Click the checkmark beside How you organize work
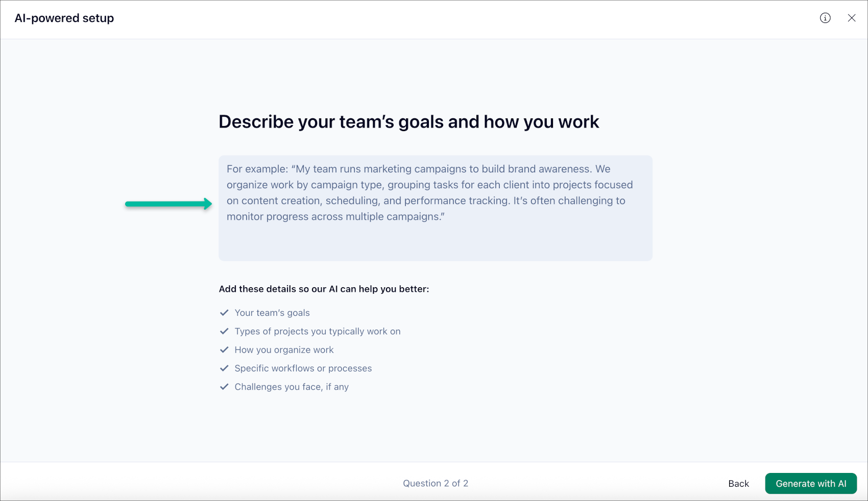The height and width of the screenshot is (501, 868). [x=224, y=349]
